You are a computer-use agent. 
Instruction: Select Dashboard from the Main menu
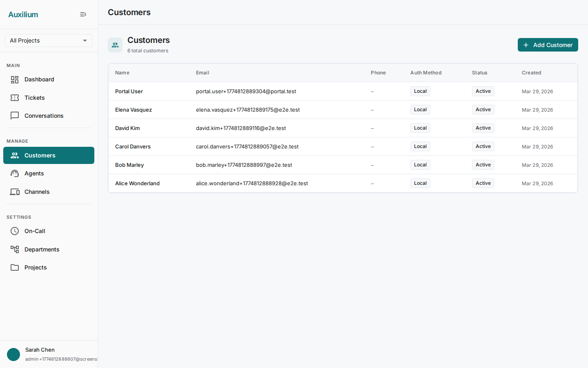click(x=39, y=79)
